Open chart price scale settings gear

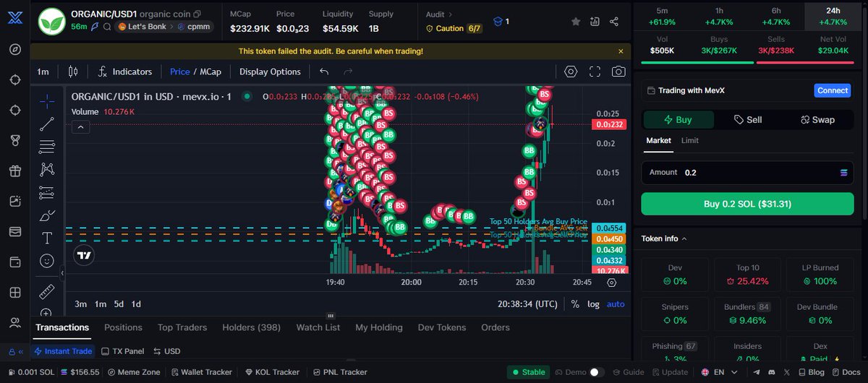pos(611,283)
